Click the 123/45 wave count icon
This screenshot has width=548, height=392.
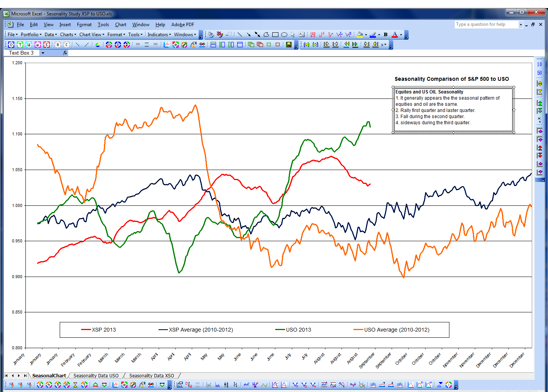313,35
